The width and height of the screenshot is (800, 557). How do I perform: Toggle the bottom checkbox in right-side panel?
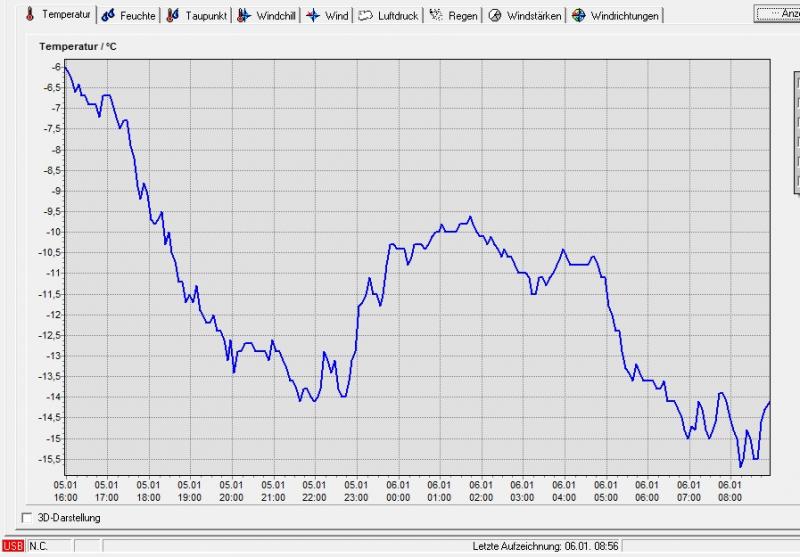coord(797,180)
